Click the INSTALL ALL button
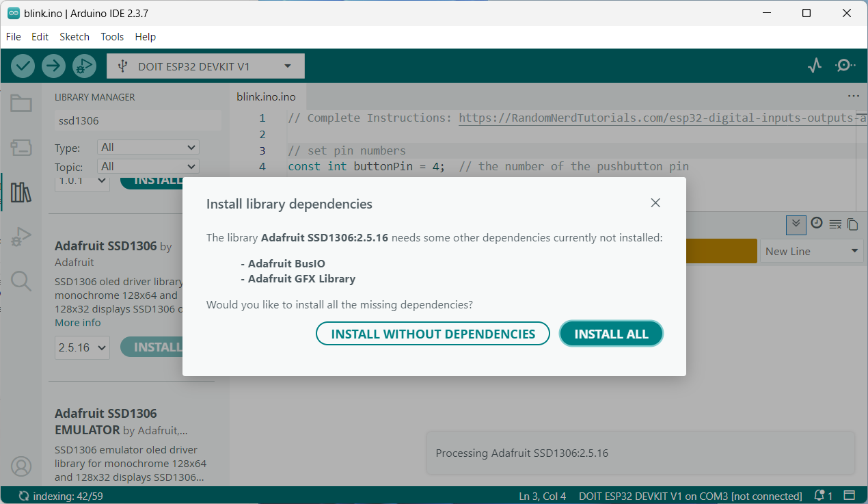Viewport: 868px width, 504px height. pos(611,334)
